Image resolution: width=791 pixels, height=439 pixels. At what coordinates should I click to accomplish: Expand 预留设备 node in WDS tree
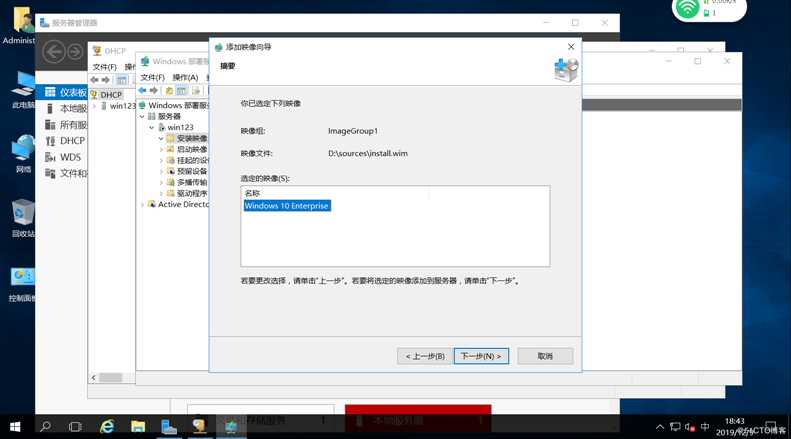tap(161, 171)
